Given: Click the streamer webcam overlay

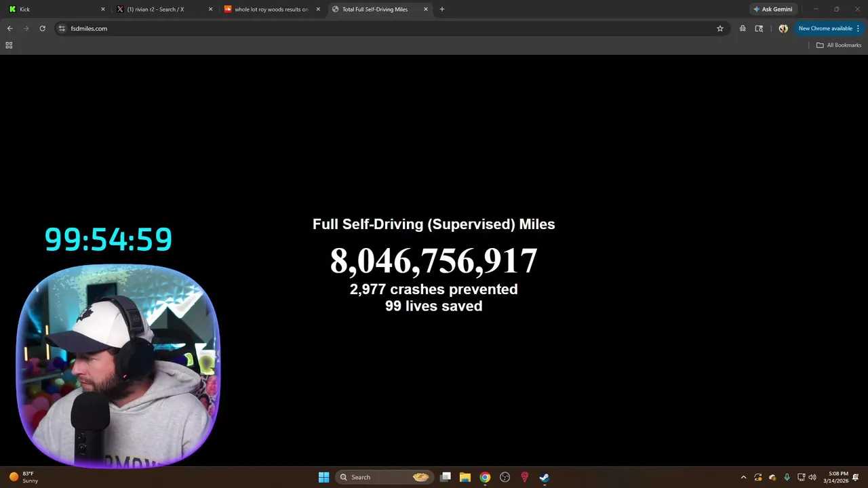Looking at the screenshot, I should coord(118,365).
